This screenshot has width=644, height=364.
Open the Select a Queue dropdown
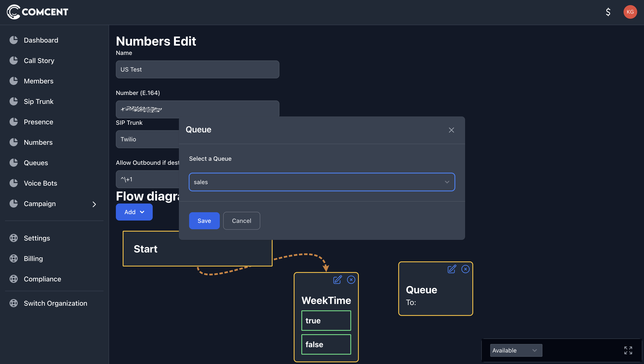pos(322,182)
